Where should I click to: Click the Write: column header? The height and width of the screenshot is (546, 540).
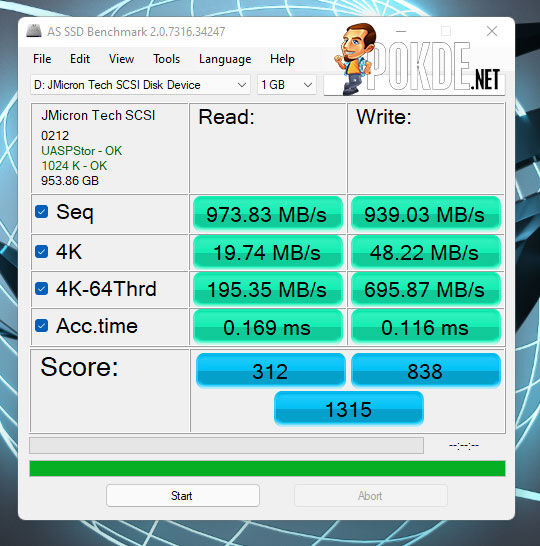(x=384, y=117)
